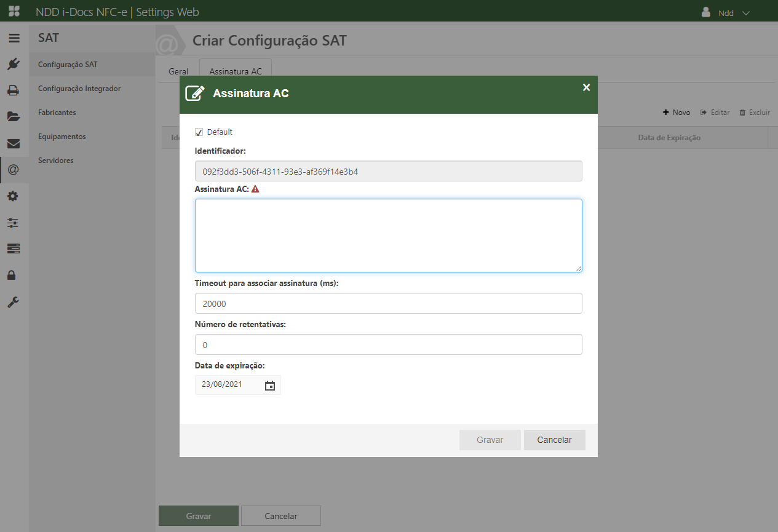The width and height of the screenshot is (778, 532).
Task: Switch to the Assinatura AC tab
Action: click(236, 71)
